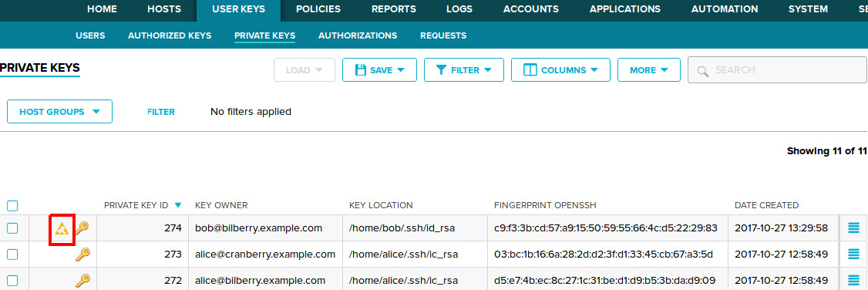Screen dimensions: 868x290
Task: Click the key icon in row 274
Action: [x=82, y=228]
